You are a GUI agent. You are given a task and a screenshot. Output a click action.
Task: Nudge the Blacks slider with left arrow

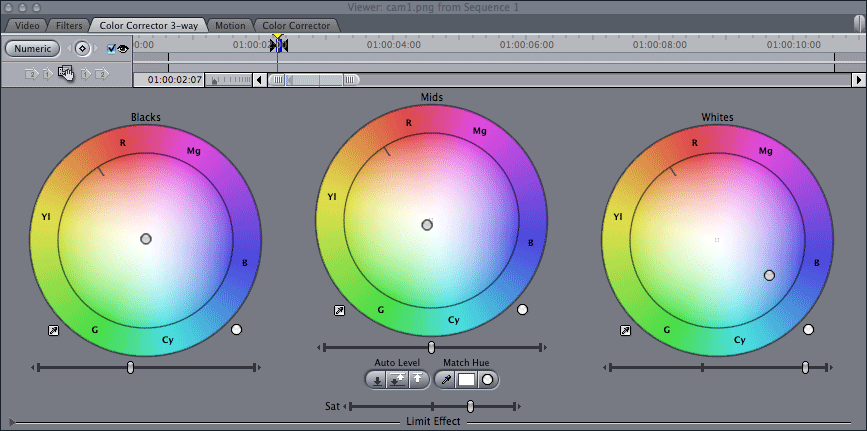(33, 367)
